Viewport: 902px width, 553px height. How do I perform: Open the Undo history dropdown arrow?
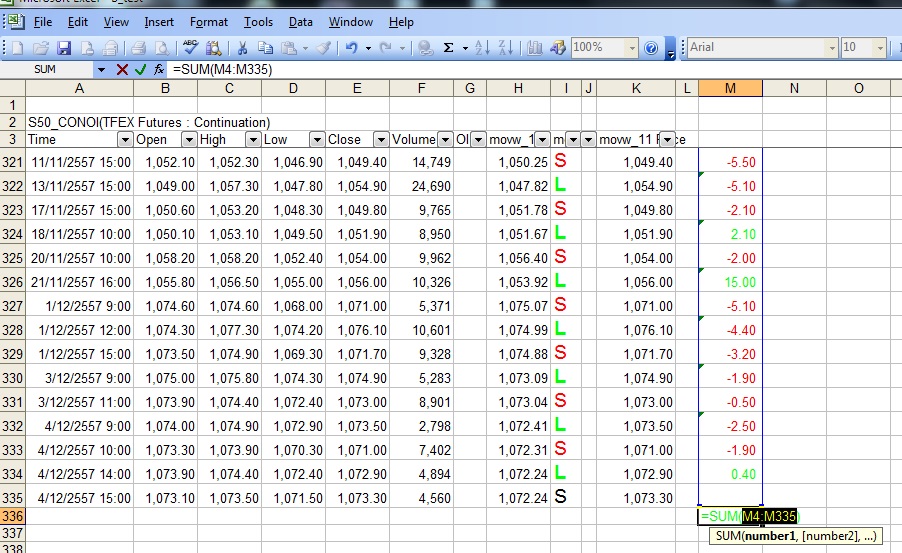point(368,48)
